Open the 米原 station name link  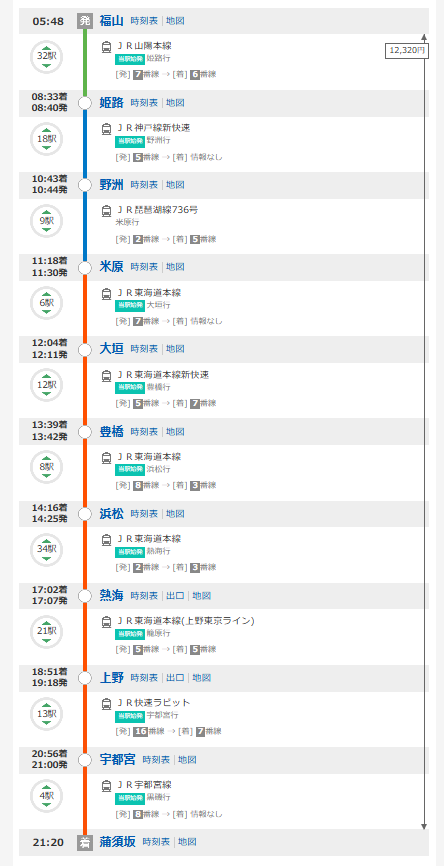(112, 267)
